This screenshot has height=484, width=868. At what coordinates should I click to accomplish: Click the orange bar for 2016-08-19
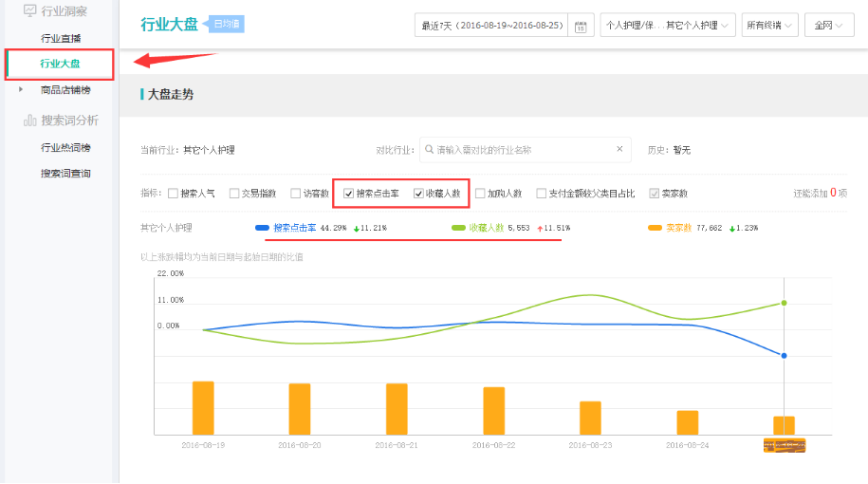(x=203, y=408)
